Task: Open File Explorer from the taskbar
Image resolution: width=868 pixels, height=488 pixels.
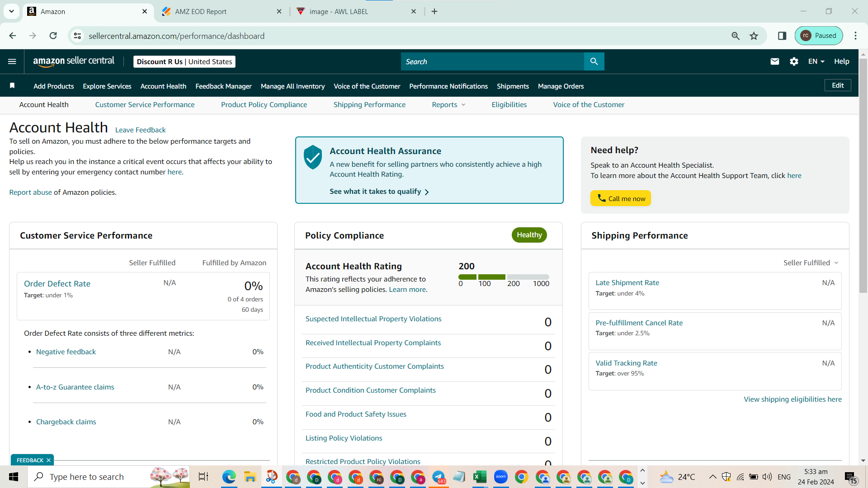Action: pos(250,477)
